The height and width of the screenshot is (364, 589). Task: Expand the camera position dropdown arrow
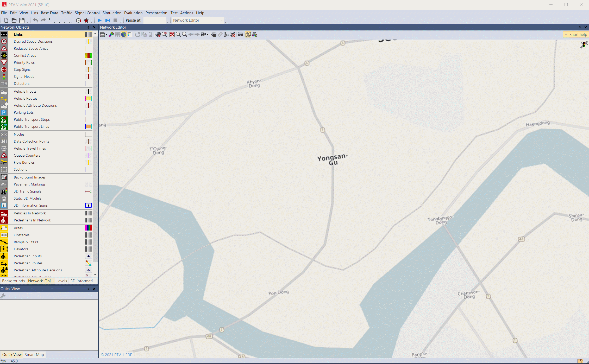tap(208, 35)
